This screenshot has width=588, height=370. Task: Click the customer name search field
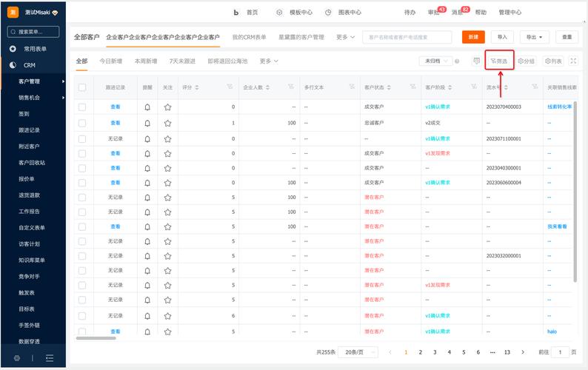click(407, 37)
